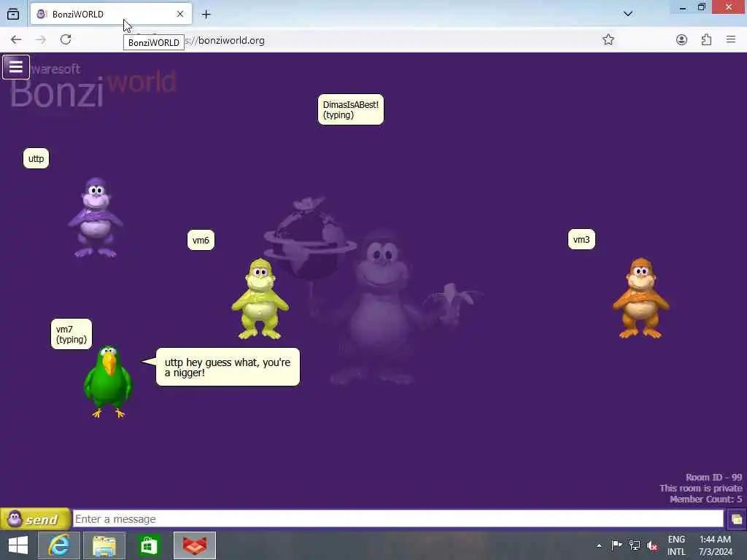The image size is (747, 560).
Task: Open the browser account icon
Action: click(x=682, y=39)
